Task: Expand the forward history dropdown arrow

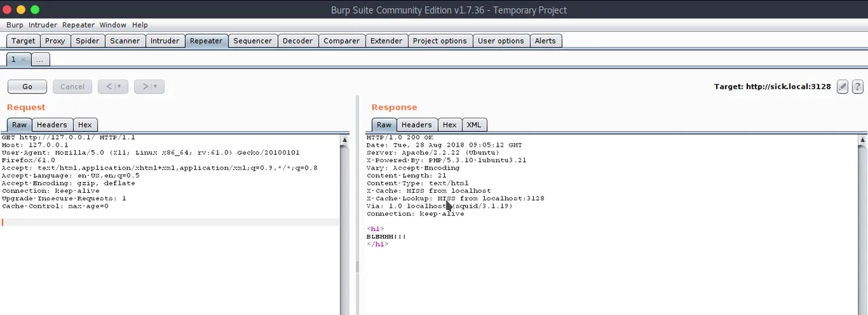Action: [156, 86]
